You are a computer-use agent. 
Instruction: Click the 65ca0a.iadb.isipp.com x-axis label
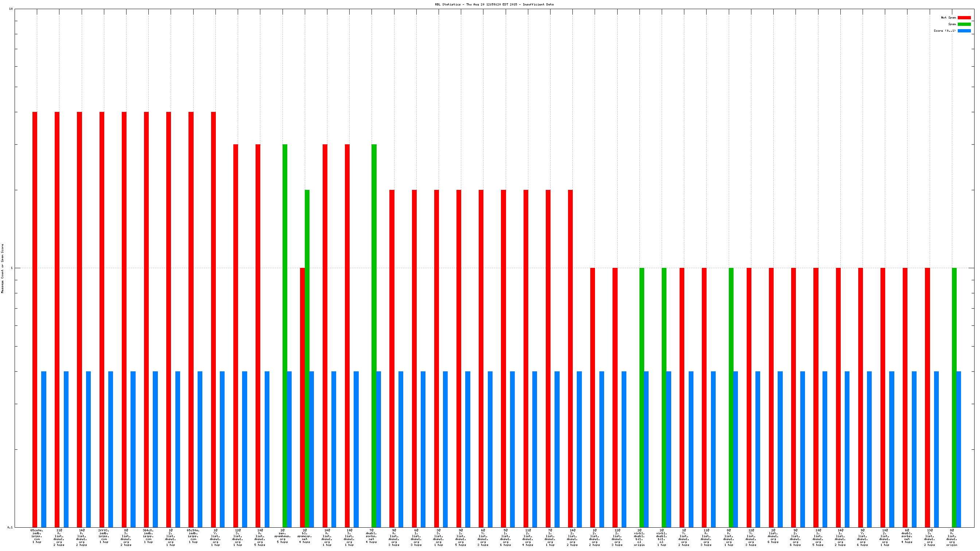coord(37,536)
